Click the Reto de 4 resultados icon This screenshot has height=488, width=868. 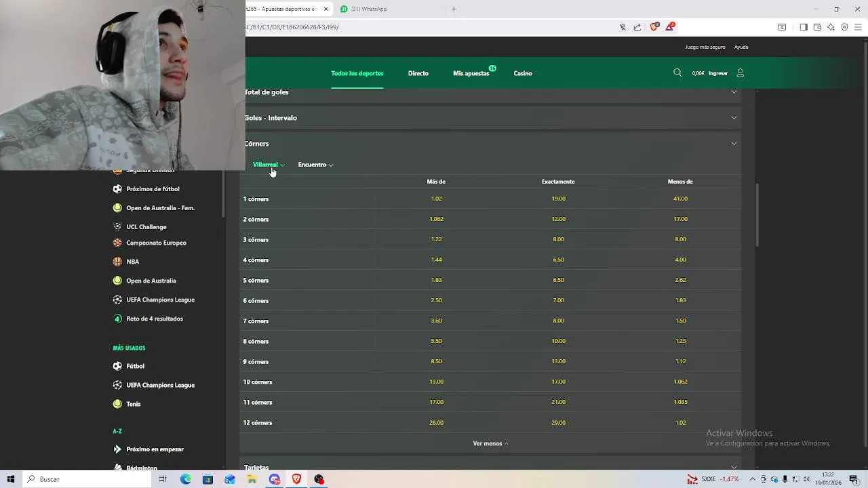tap(117, 319)
